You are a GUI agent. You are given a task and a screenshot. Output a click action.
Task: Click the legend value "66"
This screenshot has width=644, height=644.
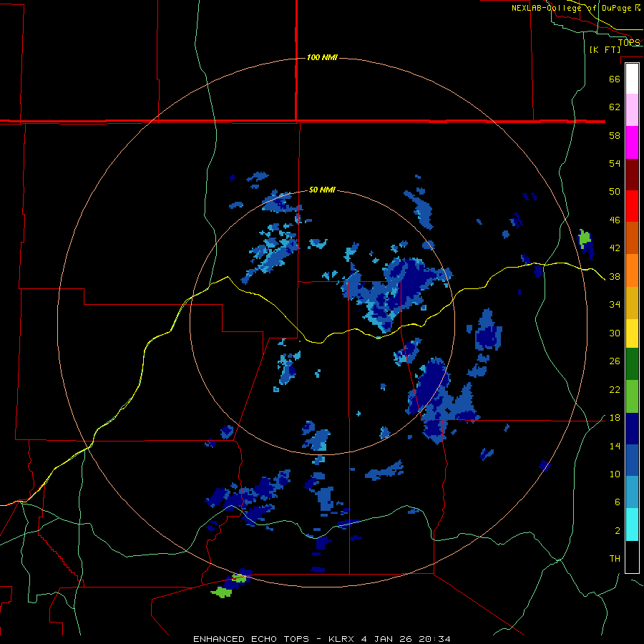coord(615,79)
